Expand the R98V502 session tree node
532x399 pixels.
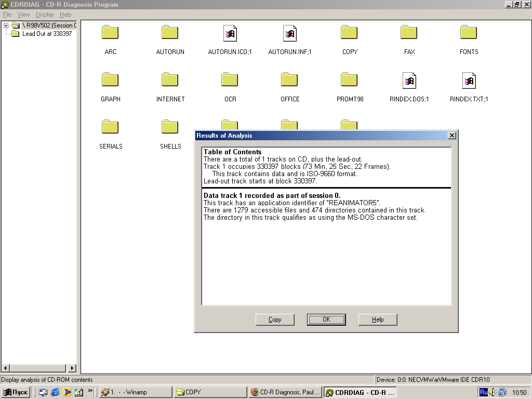coord(6,25)
